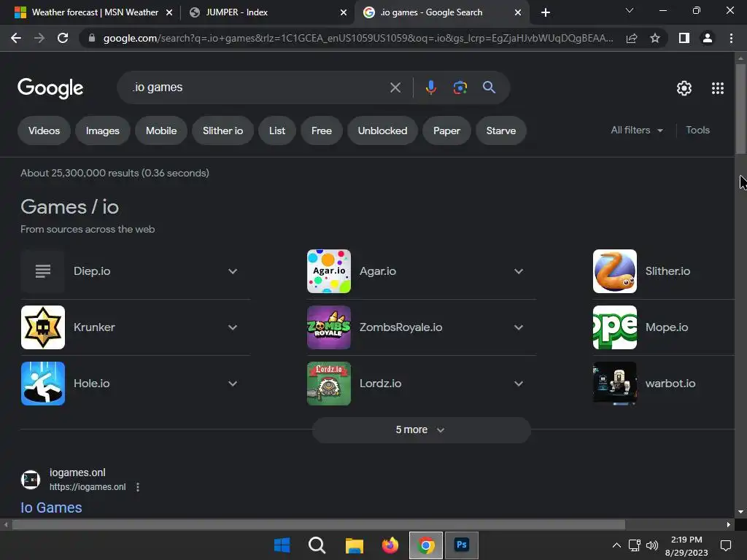Click the magnifier search button
747x560 pixels.
[x=489, y=87]
